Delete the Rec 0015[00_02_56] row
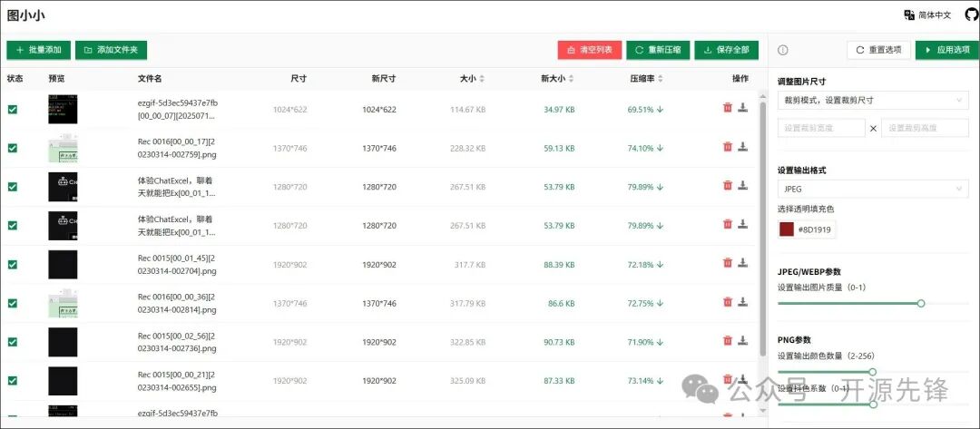The image size is (980, 429). (728, 340)
